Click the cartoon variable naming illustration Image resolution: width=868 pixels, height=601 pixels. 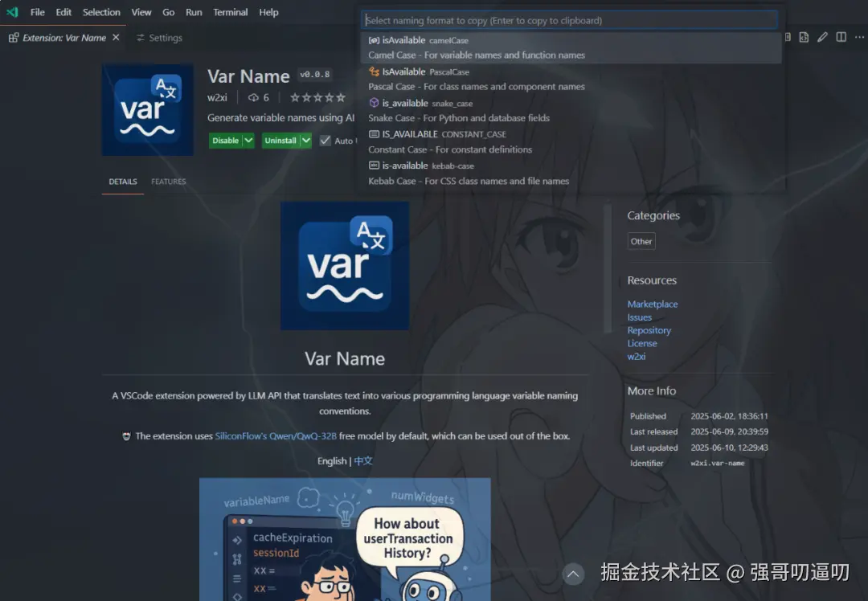(x=345, y=540)
